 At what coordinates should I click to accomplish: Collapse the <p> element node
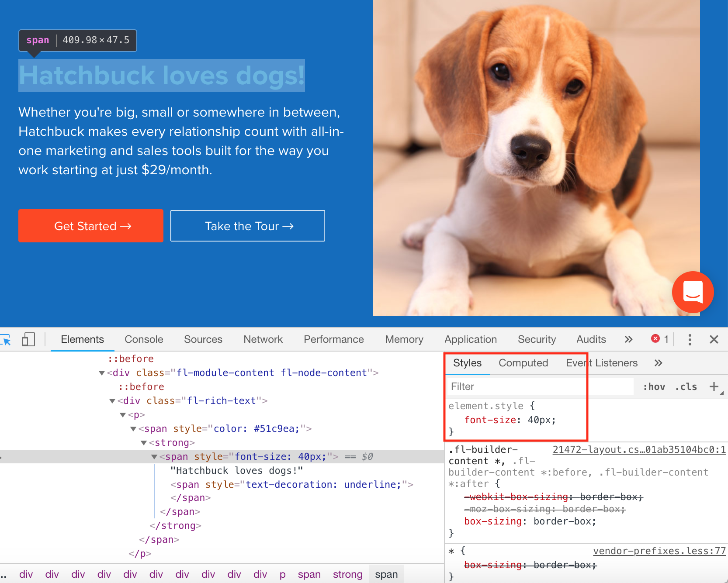click(123, 415)
